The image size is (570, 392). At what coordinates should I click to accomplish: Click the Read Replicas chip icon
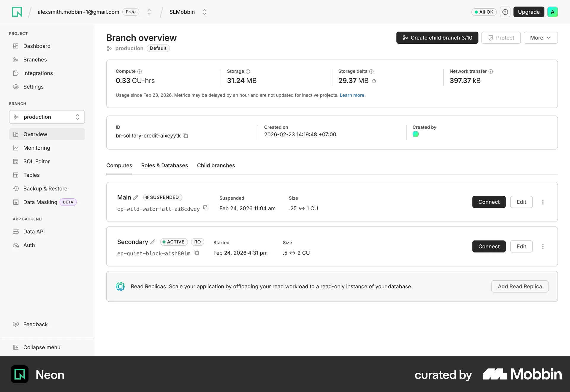[x=120, y=286]
